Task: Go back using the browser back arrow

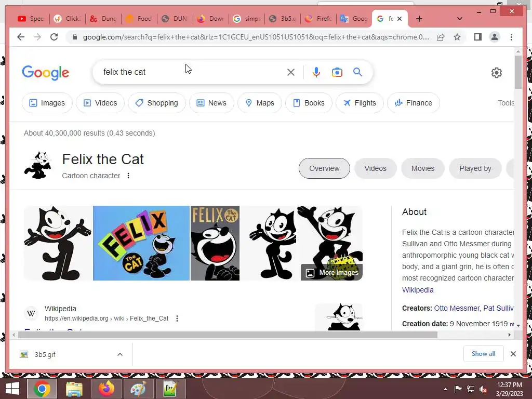Action: click(21, 37)
